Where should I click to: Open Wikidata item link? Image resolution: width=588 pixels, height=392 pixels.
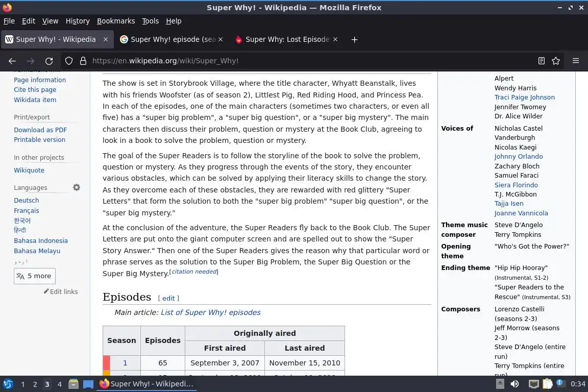click(35, 100)
